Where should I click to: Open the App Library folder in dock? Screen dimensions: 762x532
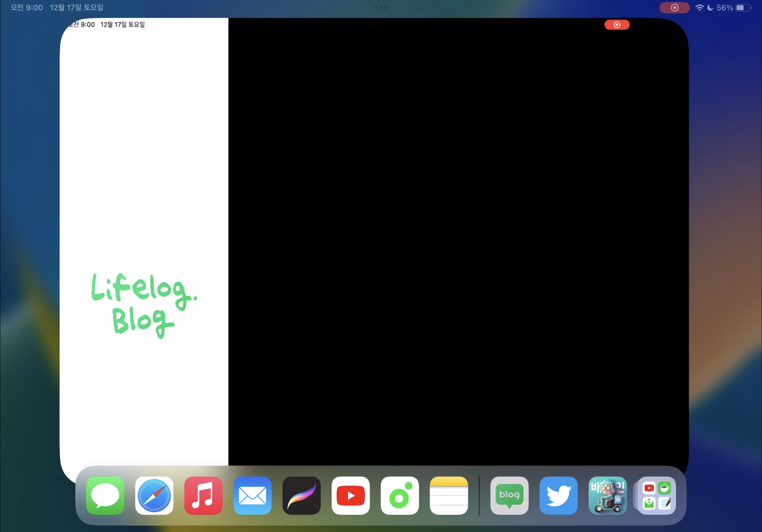pyautogui.click(x=656, y=496)
